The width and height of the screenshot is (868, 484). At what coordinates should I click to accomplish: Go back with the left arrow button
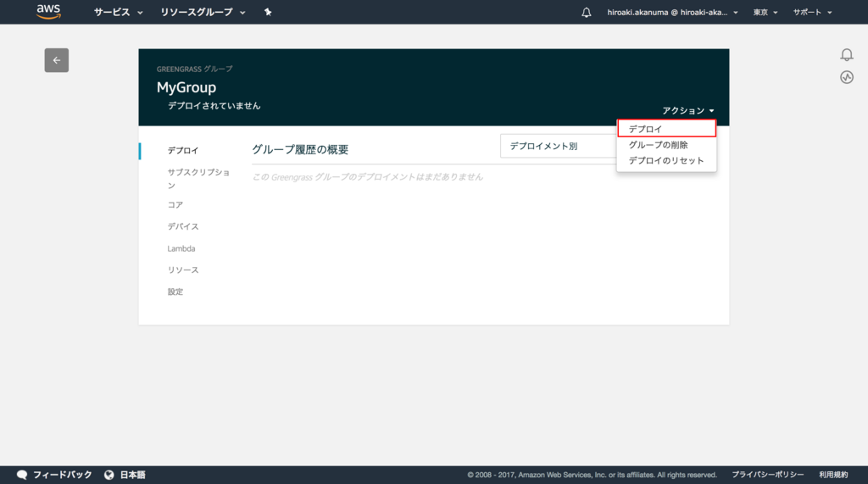[x=57, y=60]
